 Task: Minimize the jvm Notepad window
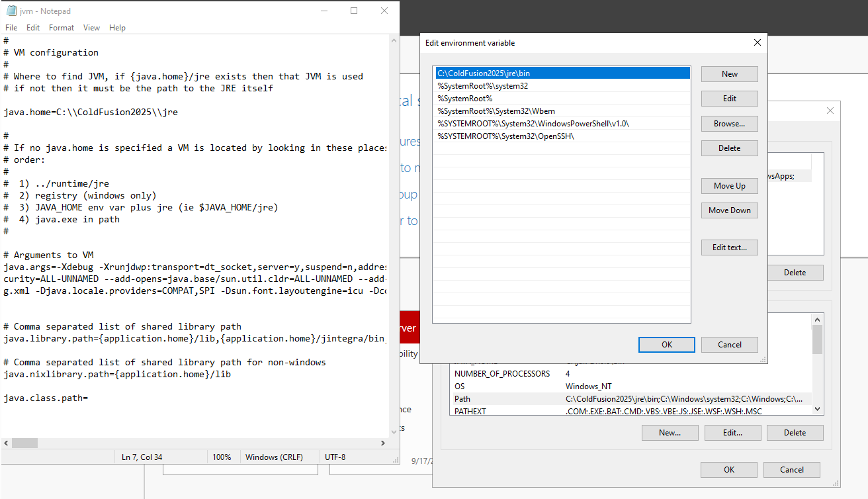click(x=324, y=11)
